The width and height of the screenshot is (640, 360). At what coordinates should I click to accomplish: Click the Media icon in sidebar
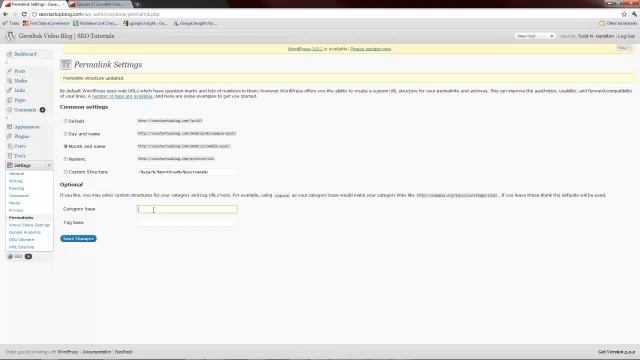tap(10, 81)
